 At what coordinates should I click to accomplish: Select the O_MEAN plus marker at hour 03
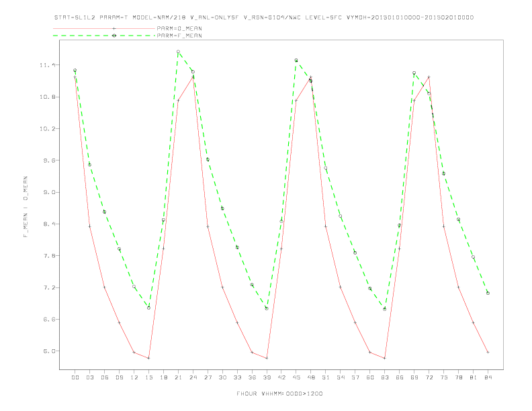(x=89, y=226)
